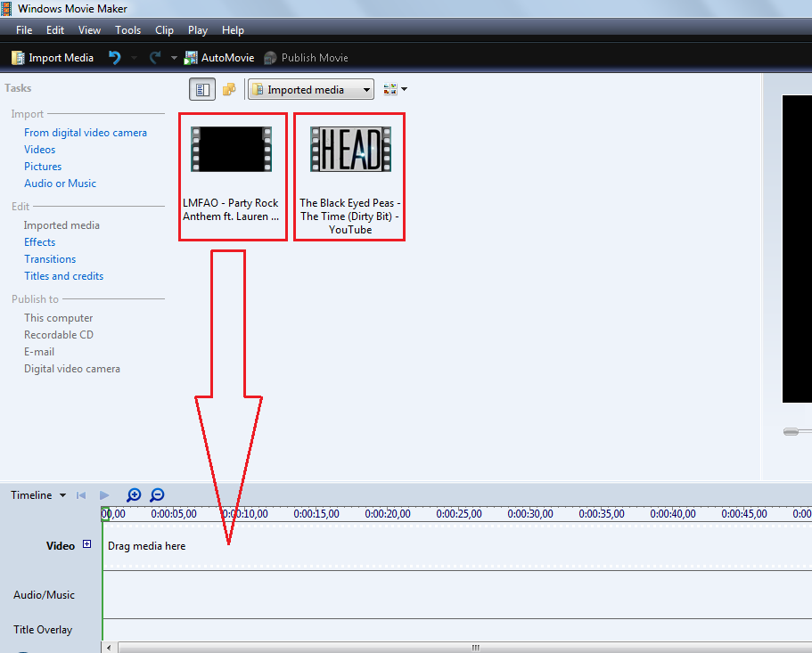Click the Drag media here video track
The width and height of the screenshot is (812, 653).
(x=458, y=546)
